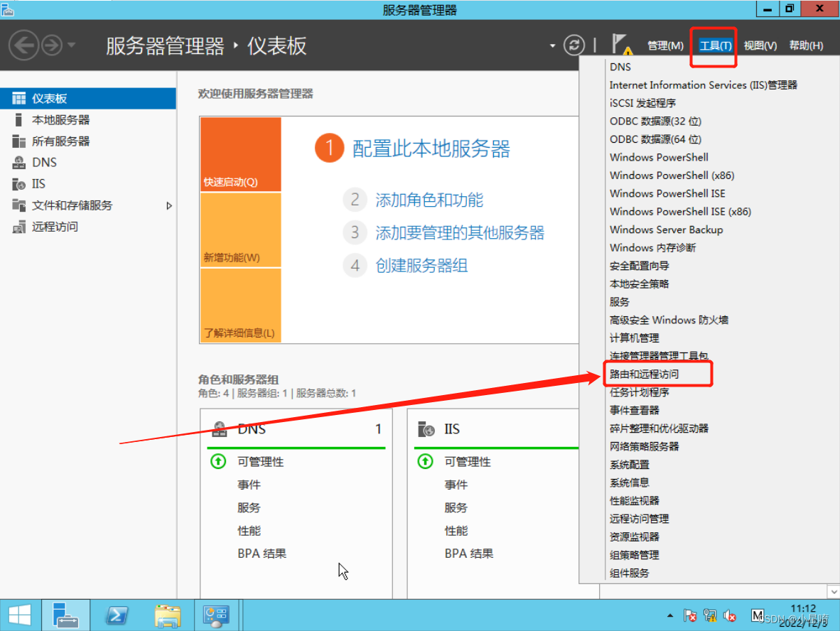Choose 本地安全策略 from the Tools menu

(639, 284)
